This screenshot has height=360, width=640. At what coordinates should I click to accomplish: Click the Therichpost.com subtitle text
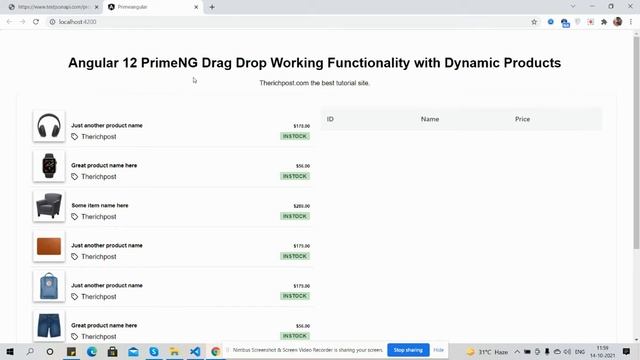(x=314, y=83)
